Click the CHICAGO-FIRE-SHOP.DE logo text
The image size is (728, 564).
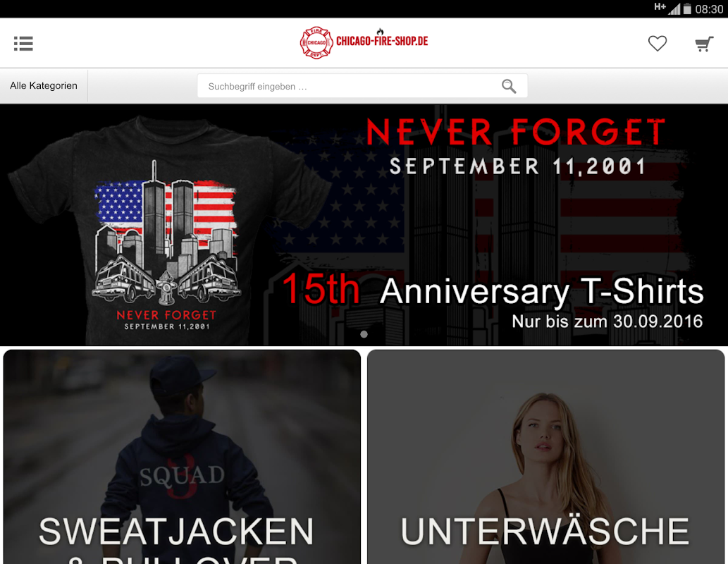click(382, 41)
